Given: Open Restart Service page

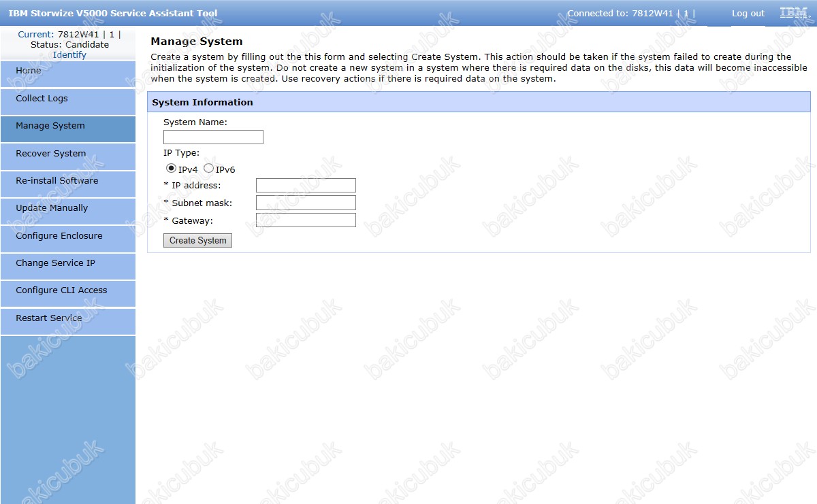Looking at the screenshot, I should point(67,321).
